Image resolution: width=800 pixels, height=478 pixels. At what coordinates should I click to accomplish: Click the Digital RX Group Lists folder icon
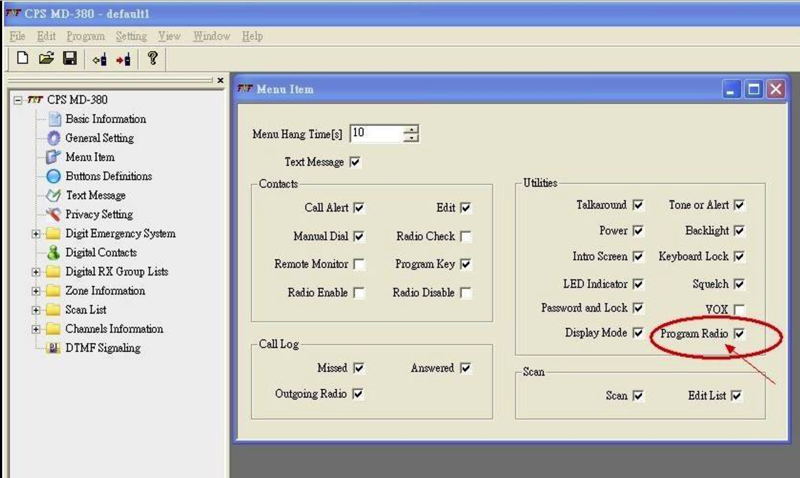53,272
